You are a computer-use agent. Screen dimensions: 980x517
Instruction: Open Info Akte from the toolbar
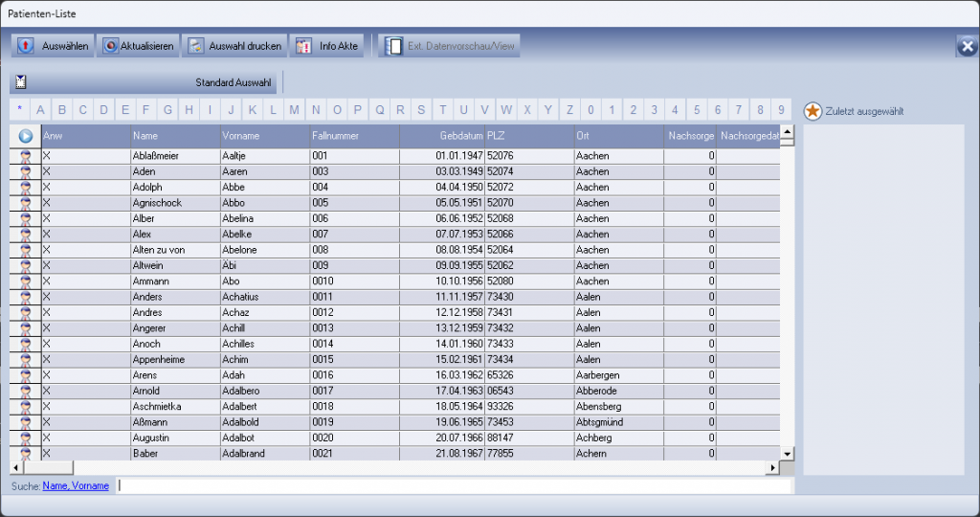(x=326, y=46)
